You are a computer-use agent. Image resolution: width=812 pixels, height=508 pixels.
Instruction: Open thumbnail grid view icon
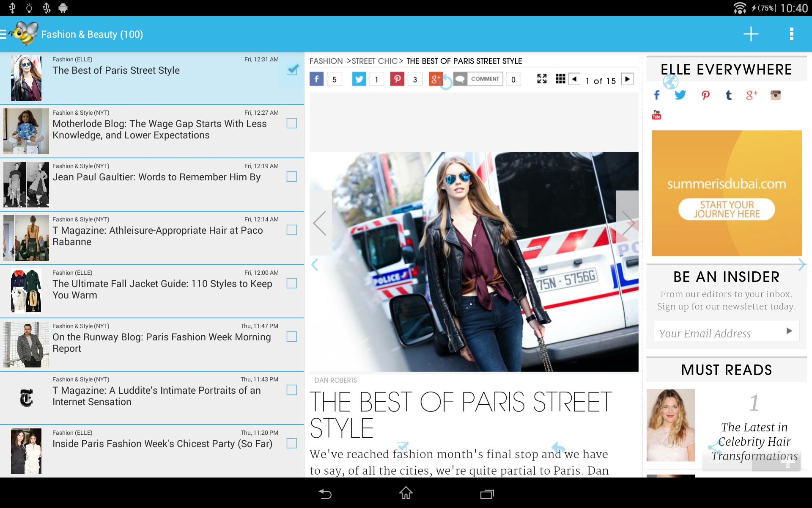(560, 79)
